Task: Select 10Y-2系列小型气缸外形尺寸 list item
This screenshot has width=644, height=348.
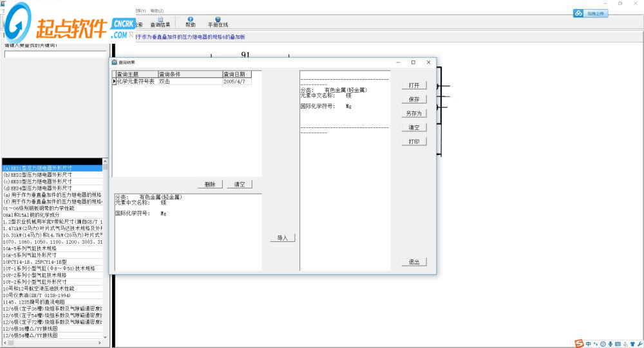Action: click(52, 282)
